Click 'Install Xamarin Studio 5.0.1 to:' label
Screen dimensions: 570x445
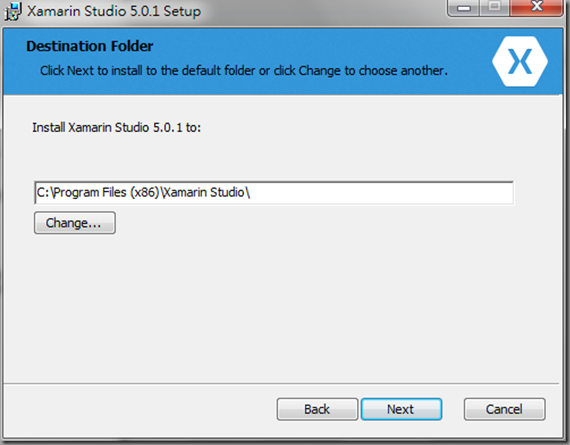pos(117,128)
